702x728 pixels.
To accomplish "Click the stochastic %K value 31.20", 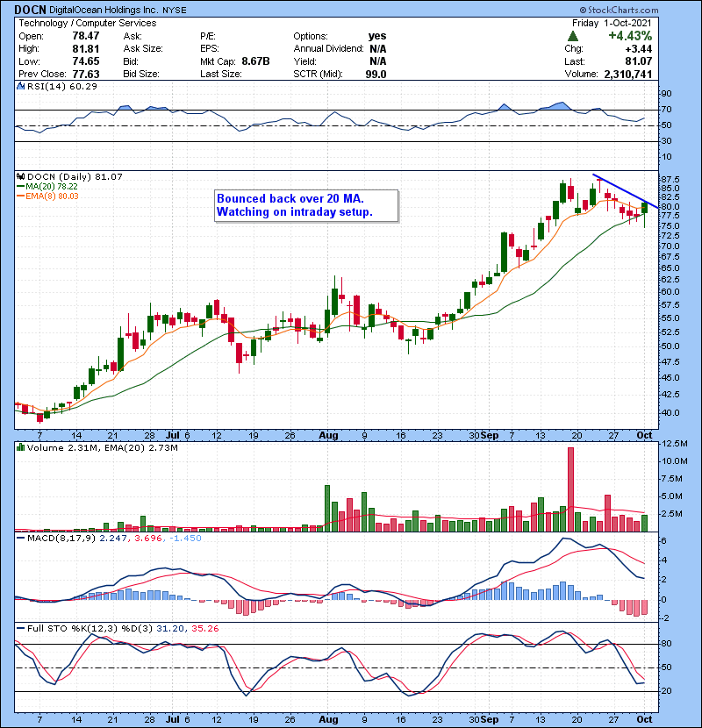I will (x=170, y=628).
